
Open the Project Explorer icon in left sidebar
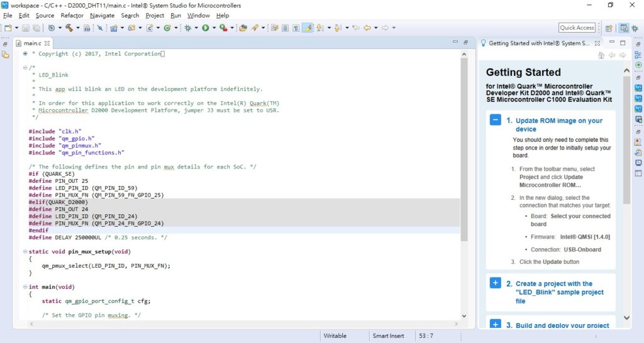click(5, 55)
